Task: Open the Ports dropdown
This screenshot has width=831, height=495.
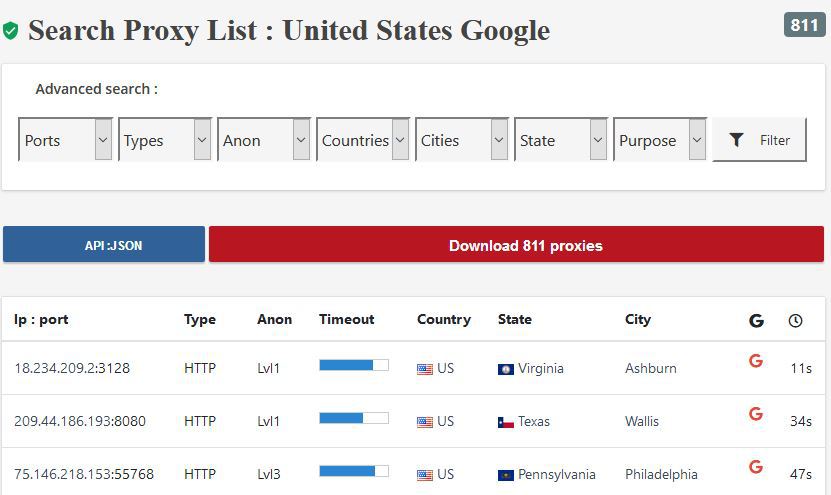Action: (65, 140)
